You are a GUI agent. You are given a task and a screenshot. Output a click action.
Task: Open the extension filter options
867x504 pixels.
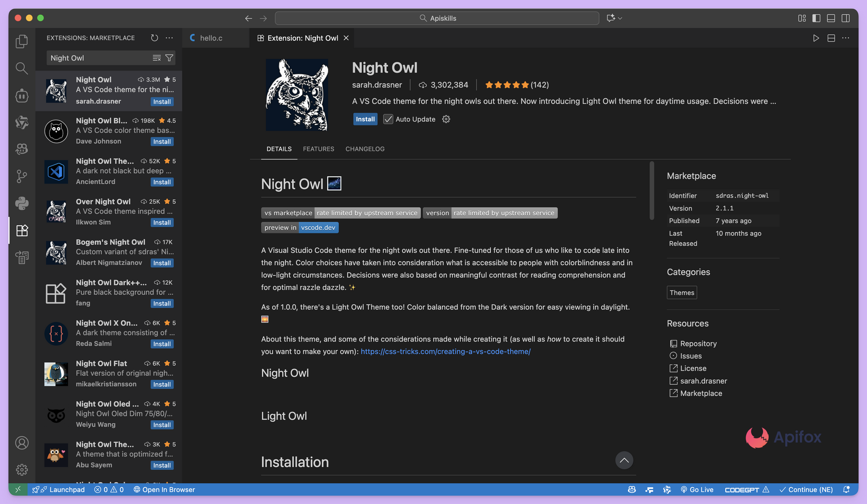(169, 58)
